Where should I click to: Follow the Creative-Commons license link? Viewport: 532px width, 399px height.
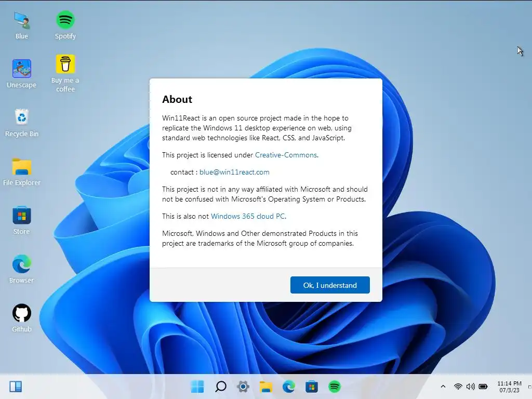286,155
